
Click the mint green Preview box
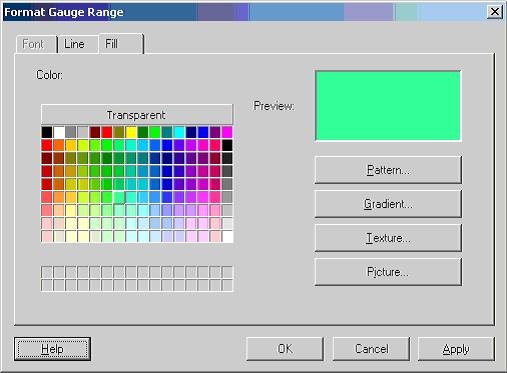[x=388, y=106]
